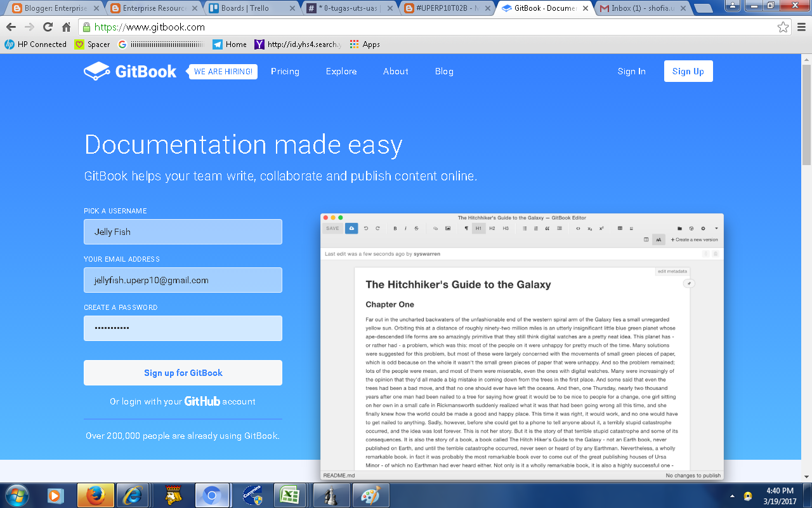Click the Chrome user profile icon
812x508 pixels.
[x=733, y=5]
